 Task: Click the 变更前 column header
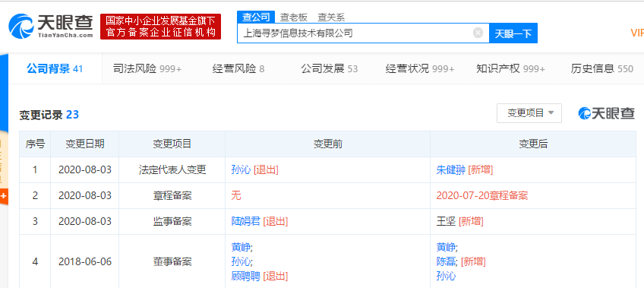click(x=328, y=144)
